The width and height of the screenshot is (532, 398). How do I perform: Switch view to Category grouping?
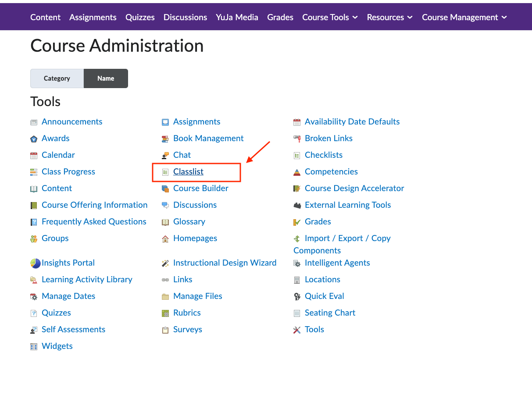point(57,78)
